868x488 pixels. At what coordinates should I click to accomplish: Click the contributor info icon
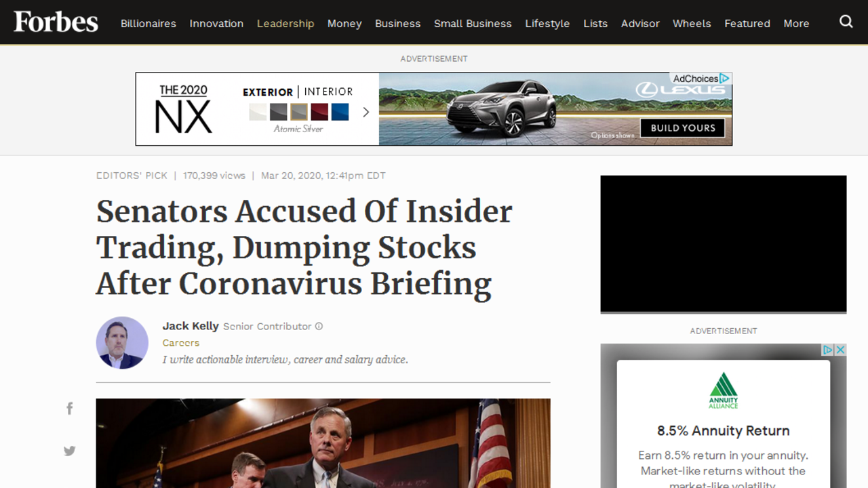[319, 326]
